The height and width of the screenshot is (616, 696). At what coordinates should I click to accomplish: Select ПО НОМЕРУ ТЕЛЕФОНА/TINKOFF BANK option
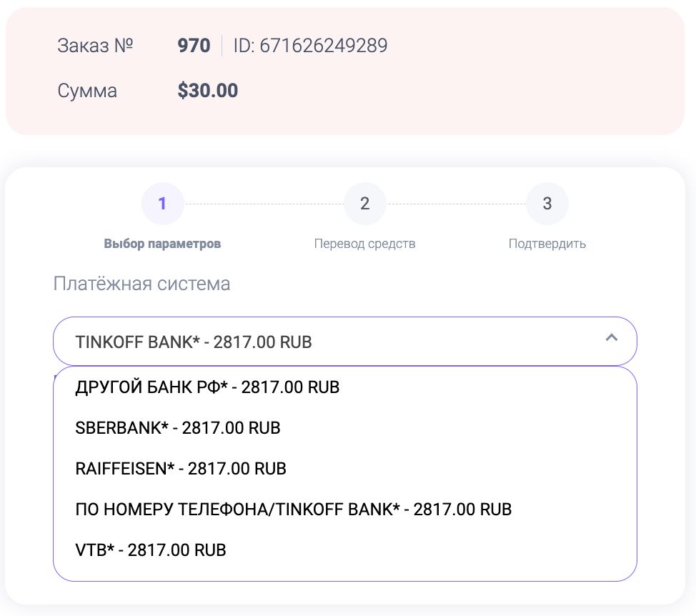click(x=294, y=510)
